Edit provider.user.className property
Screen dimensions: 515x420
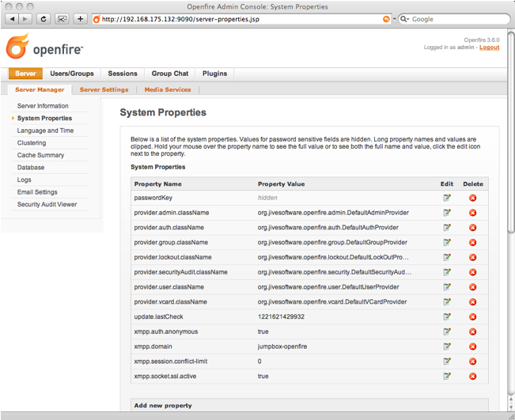coord(447,286)
